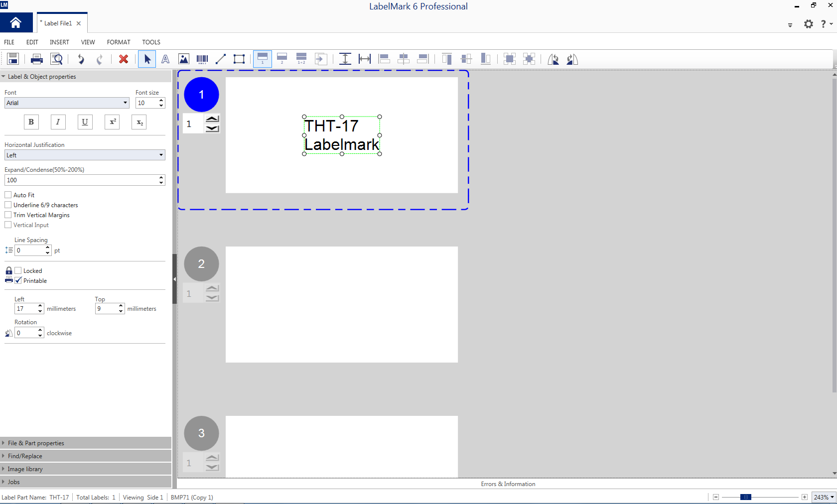The image size is (837, 504).
Task: Insert an image with picture tool
Action: 184,59
